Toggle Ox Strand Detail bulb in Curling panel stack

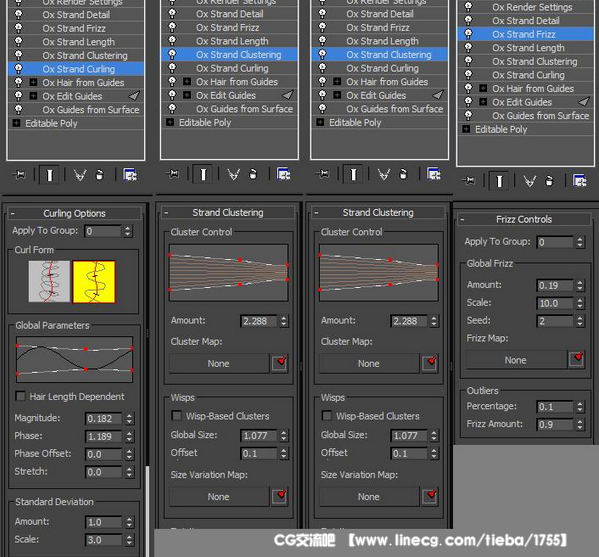18,15
